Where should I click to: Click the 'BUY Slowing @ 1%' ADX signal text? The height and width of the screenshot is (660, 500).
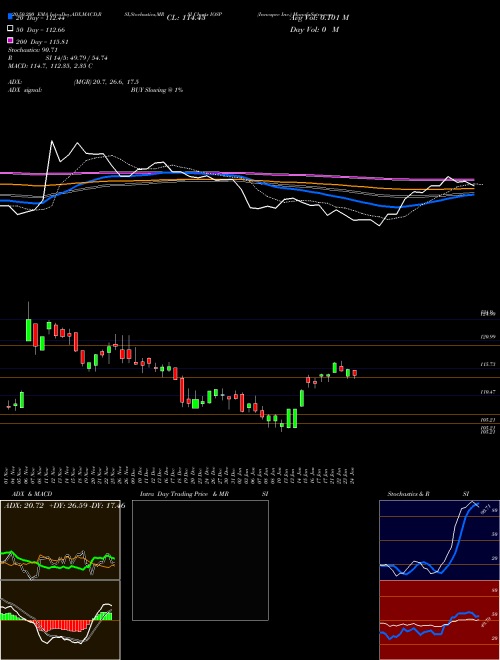pyautogui.click(x=157, y=90)
